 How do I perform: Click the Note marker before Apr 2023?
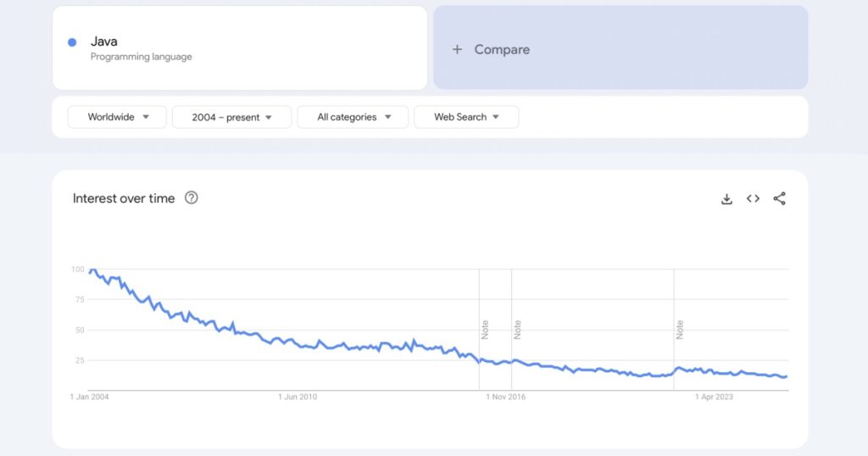click(680, 329)
